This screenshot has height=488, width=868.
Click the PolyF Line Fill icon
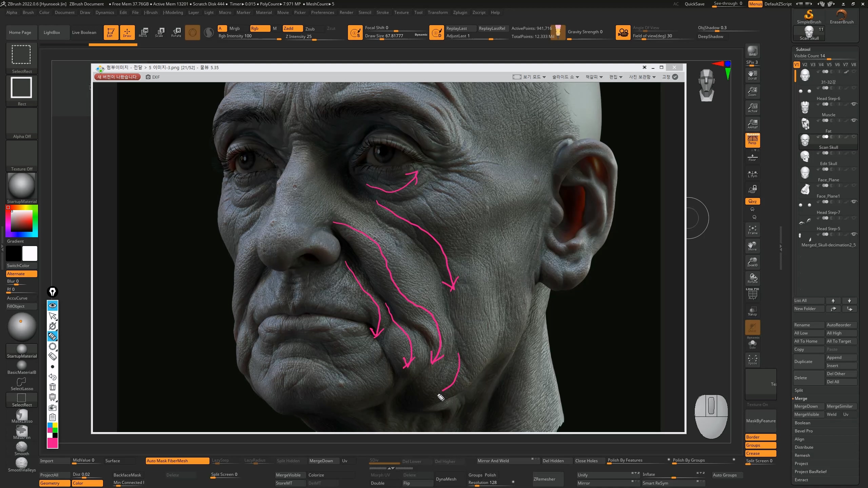[x=752, y=294]
